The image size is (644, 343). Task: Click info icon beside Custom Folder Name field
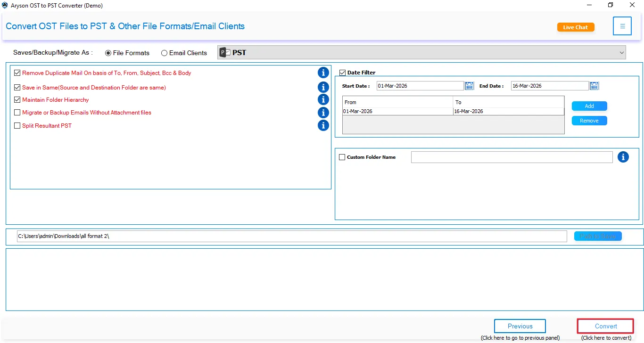[x=623, y=157]
